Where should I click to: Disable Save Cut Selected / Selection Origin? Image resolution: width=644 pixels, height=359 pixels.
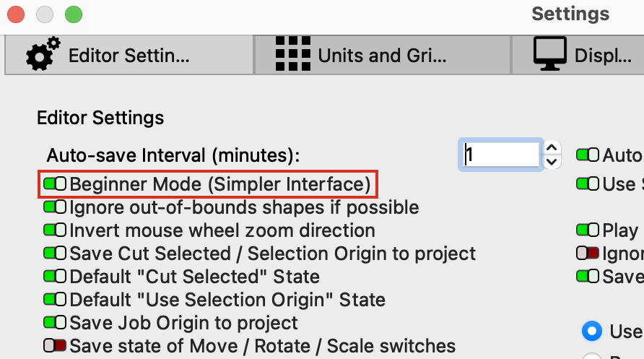point(55,254)
